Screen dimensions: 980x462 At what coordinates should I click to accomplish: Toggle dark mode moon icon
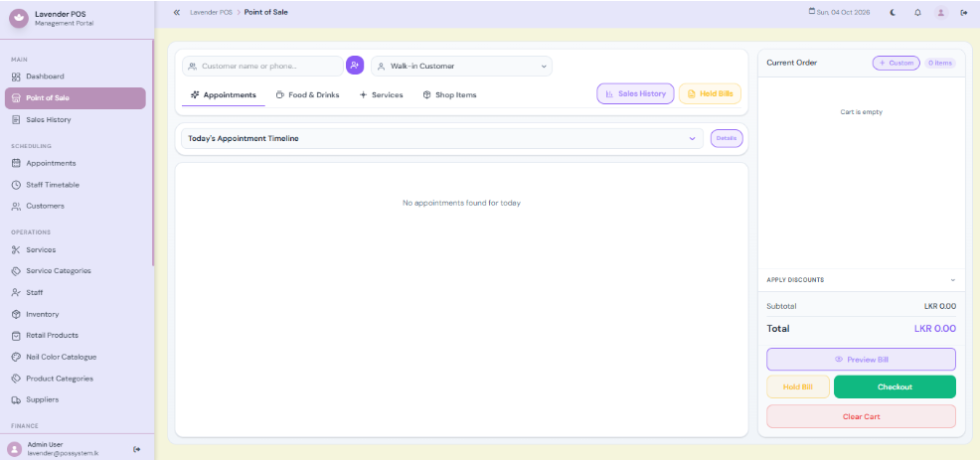[x=894, y=13]
